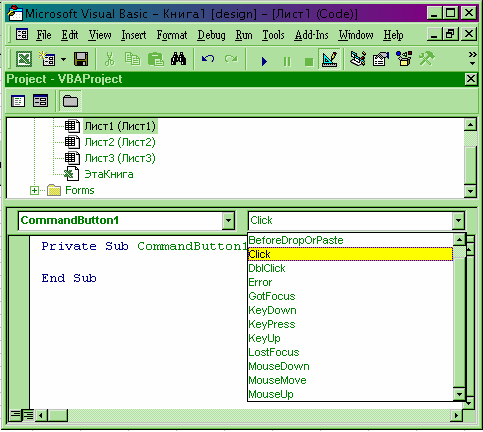The width and height of the screenshot is (483, 432).
Task: Click the Reset stop icon
Action: (x=309, y=62)
